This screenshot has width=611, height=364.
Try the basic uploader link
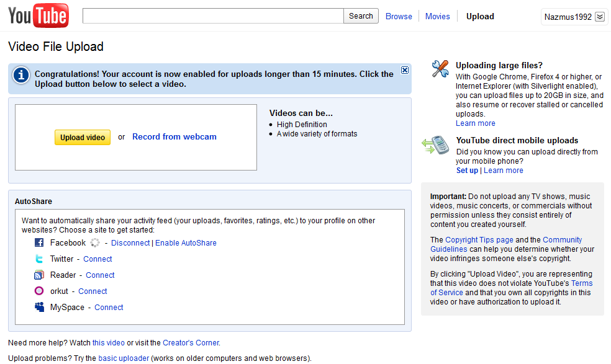pos(124,358)
